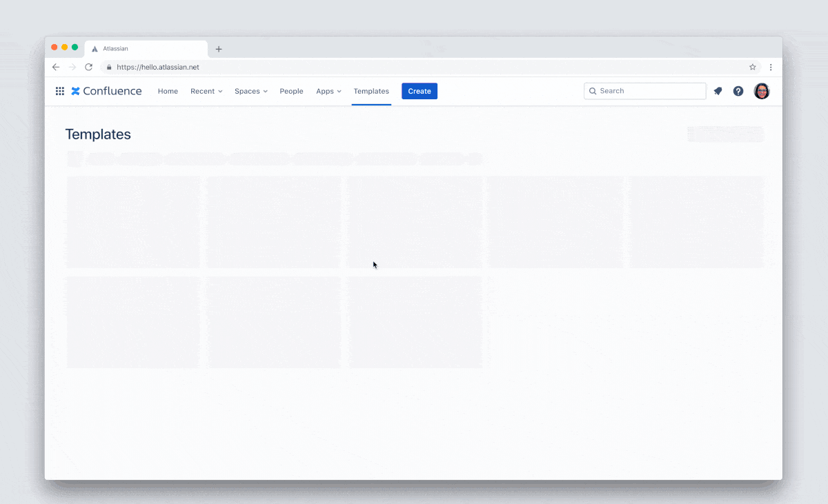Click the Search input field
The image size is (828, 504).
coord(644,91)
